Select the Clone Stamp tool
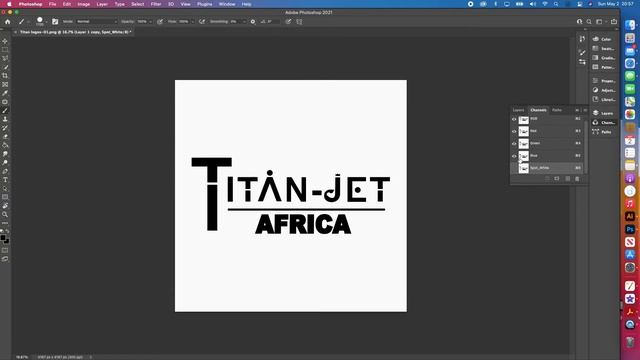 pyautogui.click(x=5, y=119)
